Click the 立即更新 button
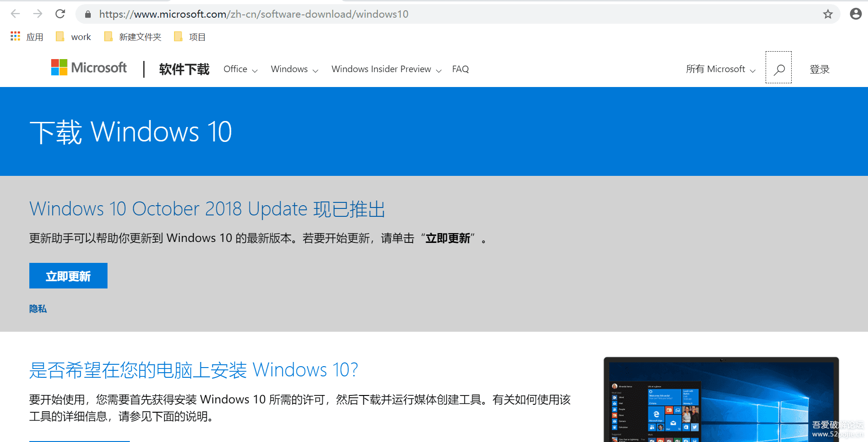This screenshot has height=442, width=868. [x=68, y=276]
